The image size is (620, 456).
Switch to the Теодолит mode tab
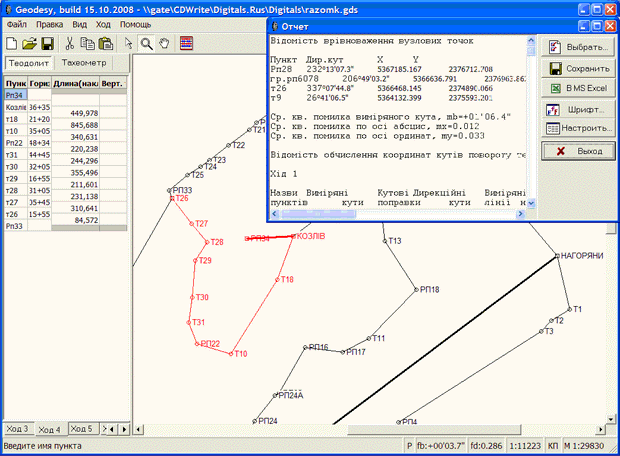pyautogui.click(x=29, y=63)
